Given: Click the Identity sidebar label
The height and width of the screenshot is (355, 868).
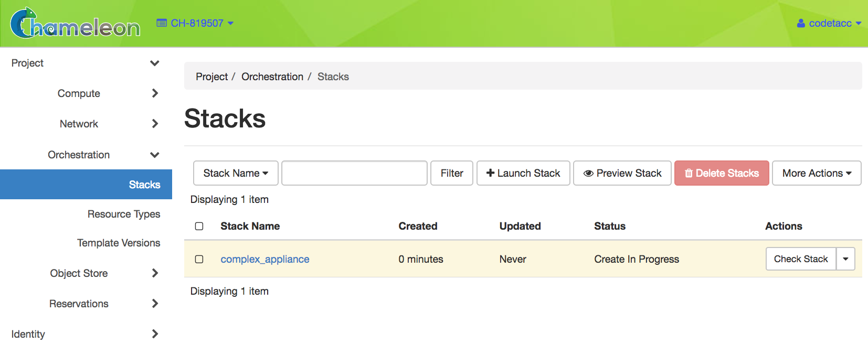Looking at the screenshot, I should pos(28,334).
